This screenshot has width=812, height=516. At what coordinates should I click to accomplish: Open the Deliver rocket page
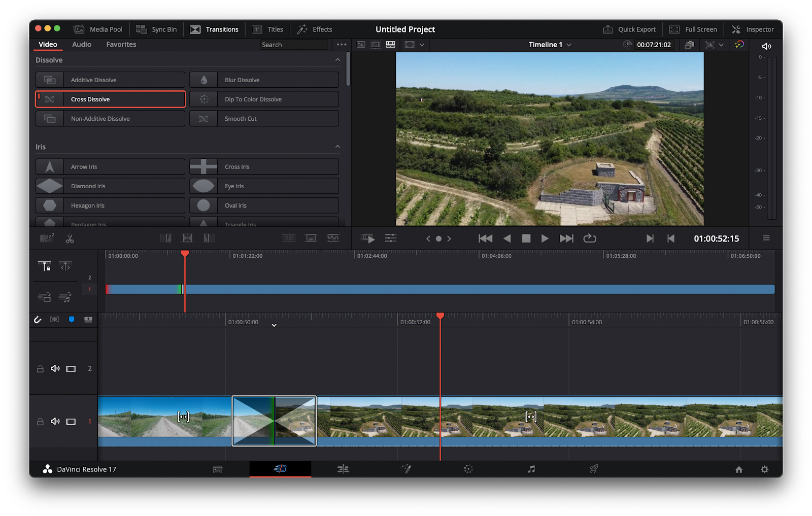(593, 469)
